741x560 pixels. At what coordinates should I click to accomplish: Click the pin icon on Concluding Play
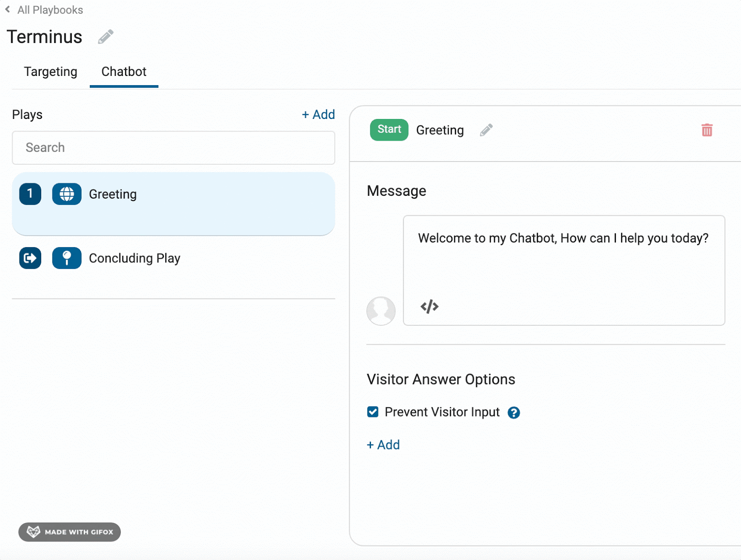(67, 258)
